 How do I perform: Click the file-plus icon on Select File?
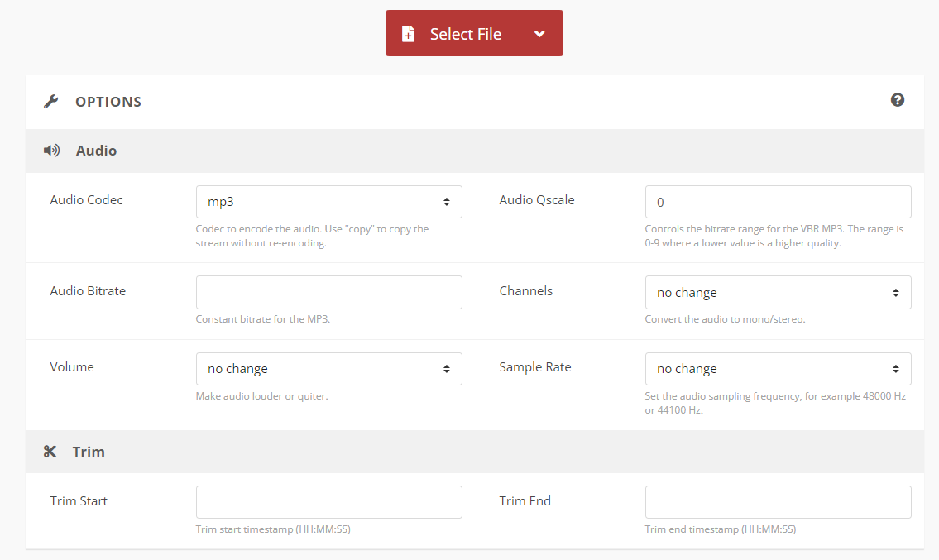408,34
